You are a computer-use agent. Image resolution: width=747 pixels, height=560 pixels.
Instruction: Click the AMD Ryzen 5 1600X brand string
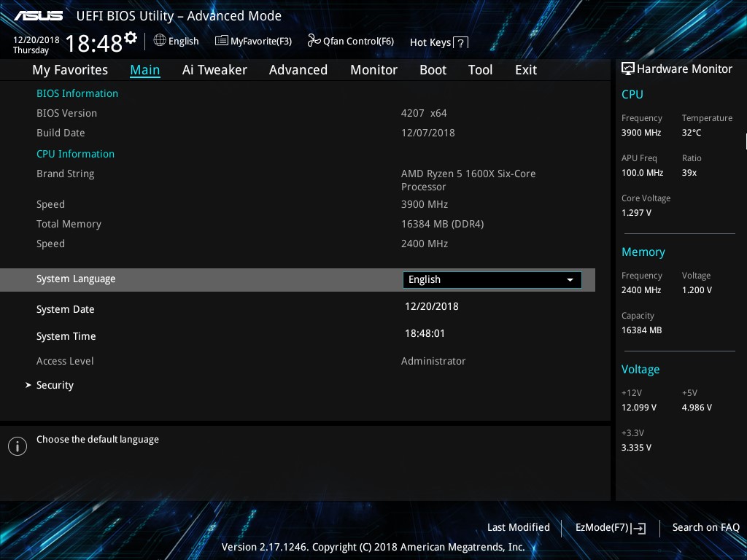click(x=468, y=180)
